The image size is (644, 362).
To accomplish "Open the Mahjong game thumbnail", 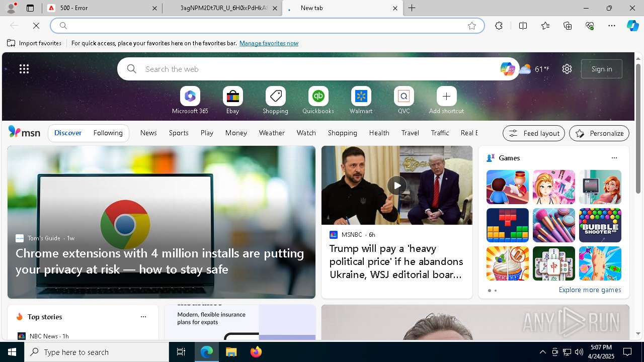I will point(554,263).
